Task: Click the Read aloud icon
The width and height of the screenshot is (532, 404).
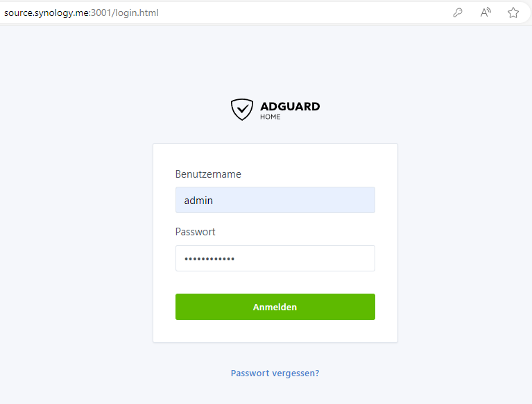Action: click(x=486, y=12)
